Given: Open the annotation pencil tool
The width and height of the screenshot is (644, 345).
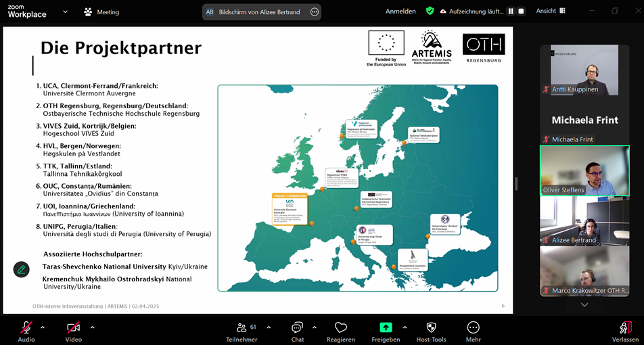Looking at the screenshot, I should (22, 269).
